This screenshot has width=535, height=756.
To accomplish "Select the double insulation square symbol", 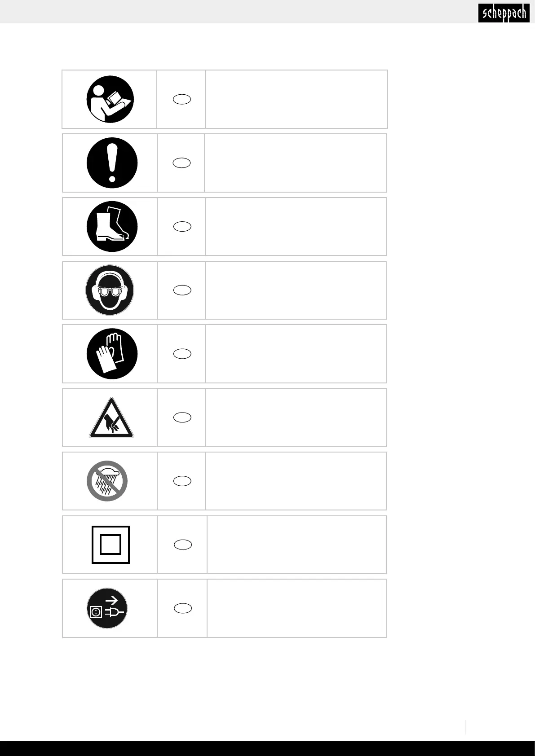I will 111,545.
